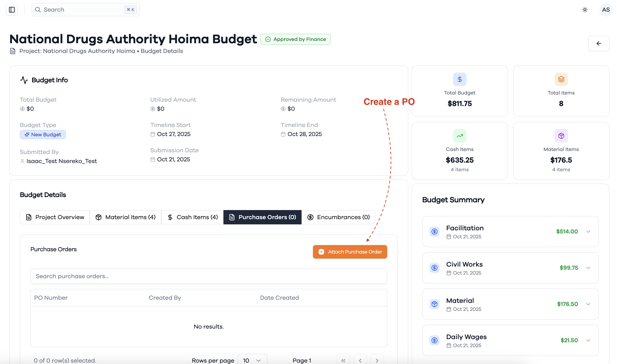The width and height of the screenshot is (617, 364).
Task: Toggle the sidebar panel icon
Action: [12, 9]
